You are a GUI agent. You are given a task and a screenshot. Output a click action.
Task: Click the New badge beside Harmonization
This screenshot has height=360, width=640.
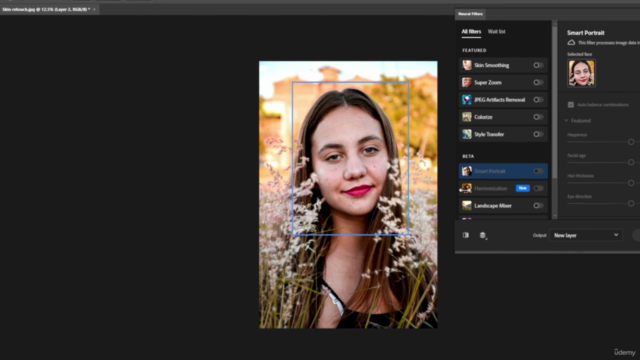[522, 188]
